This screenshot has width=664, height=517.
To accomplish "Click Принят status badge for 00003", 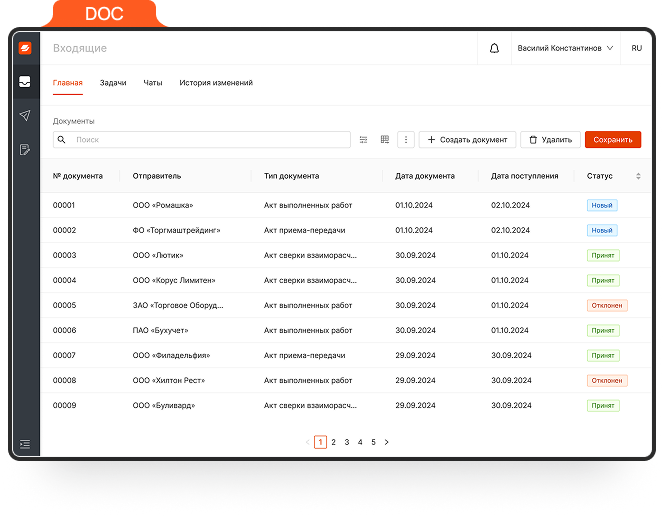I will pyautogui.click(x=603, y=255).
